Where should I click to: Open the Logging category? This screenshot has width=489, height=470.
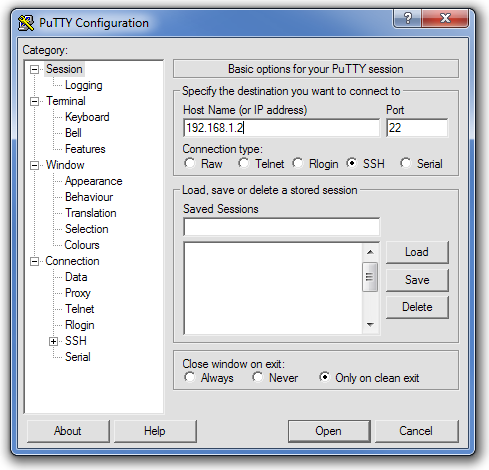click(84, 85)
